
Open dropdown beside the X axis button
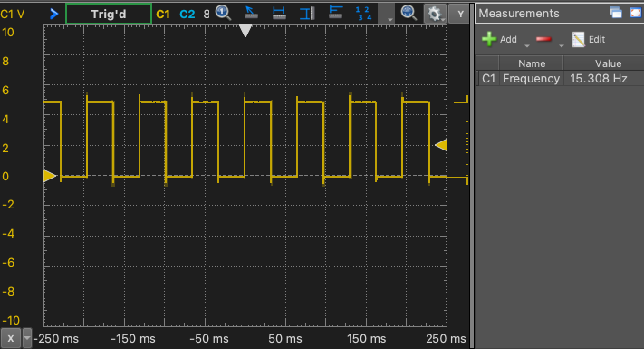(27, 338)
